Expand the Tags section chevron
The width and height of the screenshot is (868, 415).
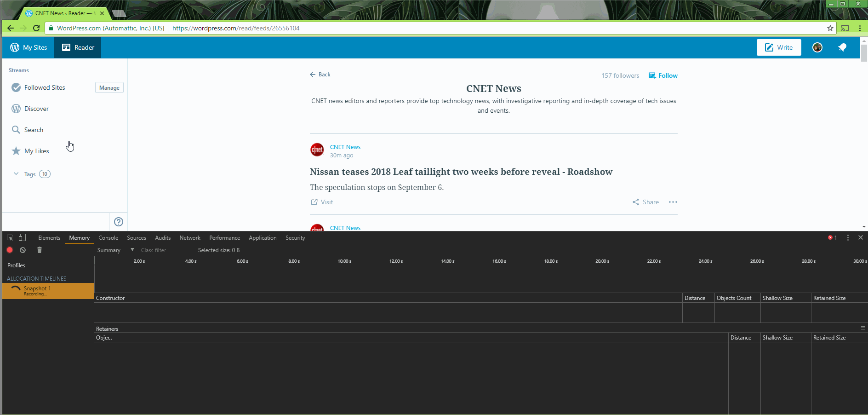point(16,174)
